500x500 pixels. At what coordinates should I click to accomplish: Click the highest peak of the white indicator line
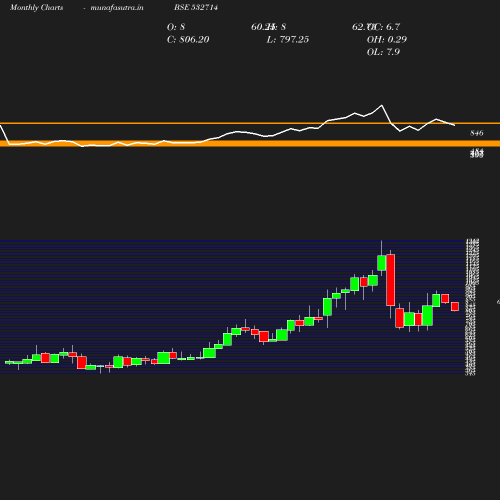(x=382, y=105)
